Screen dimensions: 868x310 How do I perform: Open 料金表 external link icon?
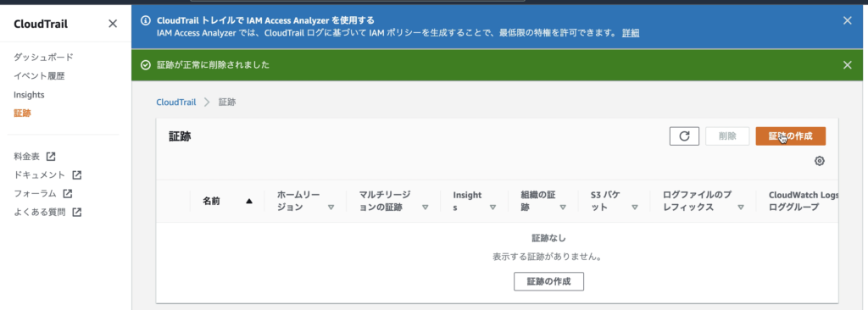point(51,157)
